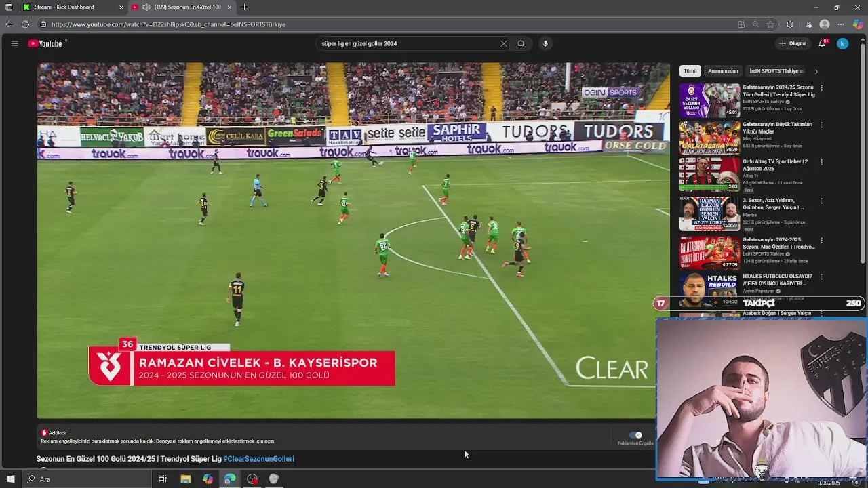The image size is (868, 488).
Task: Open the tab actions menu icon
Action: click(x=9, y=7)
